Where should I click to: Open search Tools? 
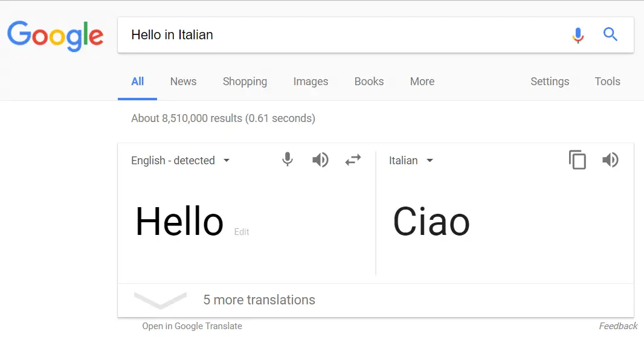pyautogui.click(x=607, y=82)
